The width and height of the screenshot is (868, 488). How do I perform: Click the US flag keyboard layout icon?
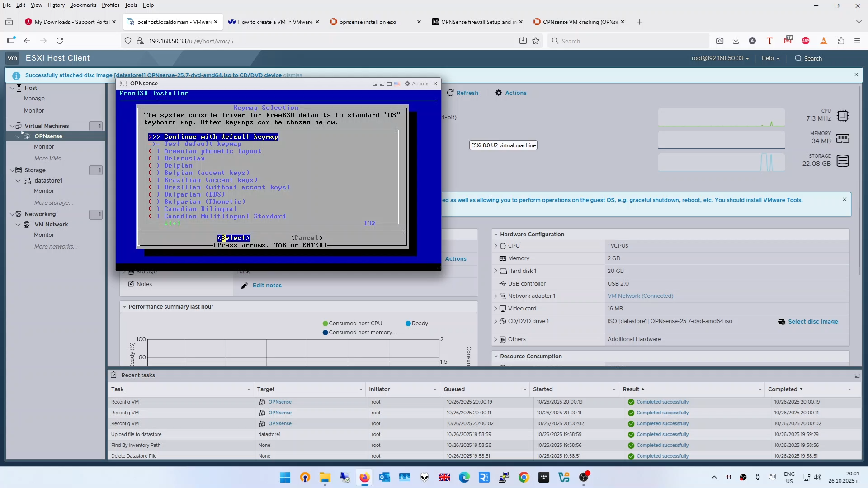(x=397, y=84)
